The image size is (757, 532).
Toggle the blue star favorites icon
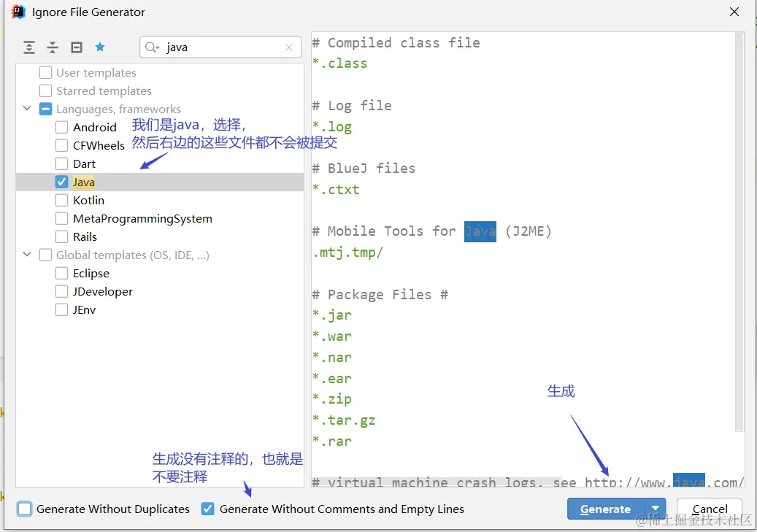100,47
